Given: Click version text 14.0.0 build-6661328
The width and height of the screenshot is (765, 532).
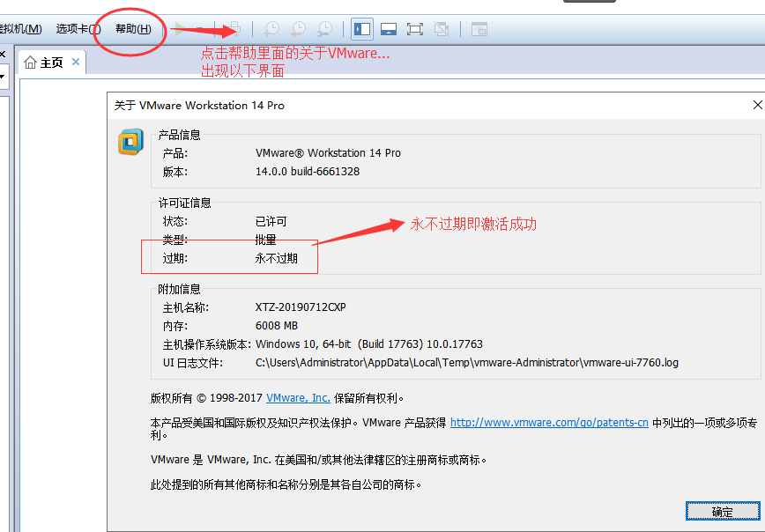Looking at the screenshot, I should pos(308,171).
